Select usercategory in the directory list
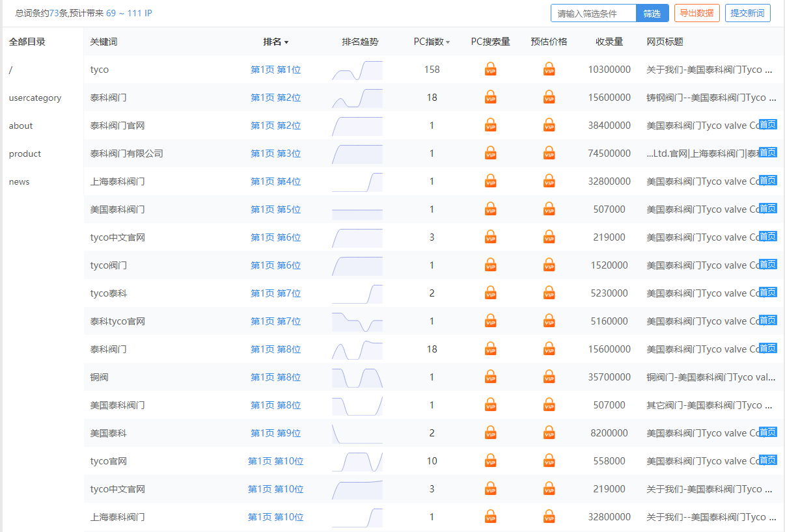 pos(35,98)
